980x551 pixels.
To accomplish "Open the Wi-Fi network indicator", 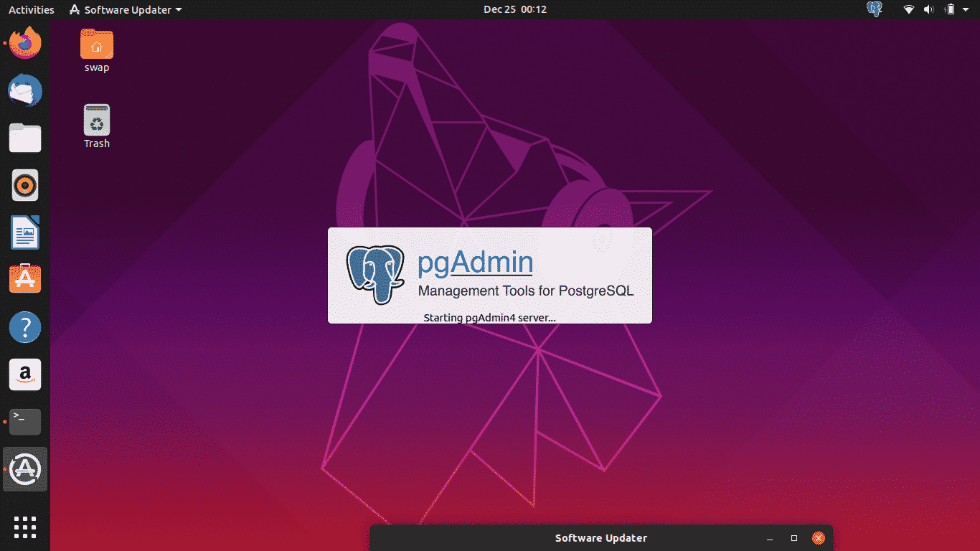I will click(x=909, y=9).
